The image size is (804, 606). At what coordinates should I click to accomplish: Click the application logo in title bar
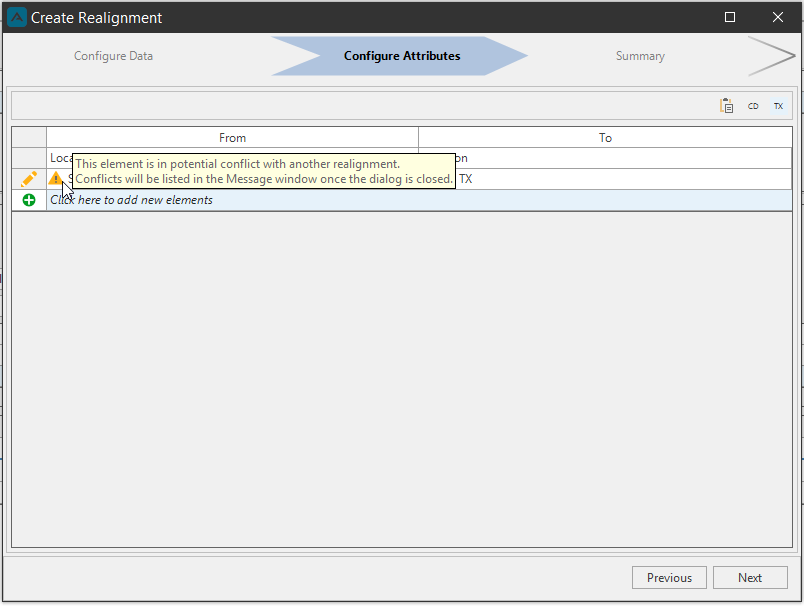[x=17, y=17]
